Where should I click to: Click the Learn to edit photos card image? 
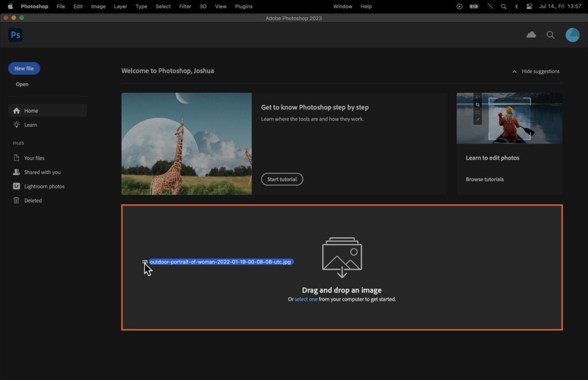coord(509,118)
